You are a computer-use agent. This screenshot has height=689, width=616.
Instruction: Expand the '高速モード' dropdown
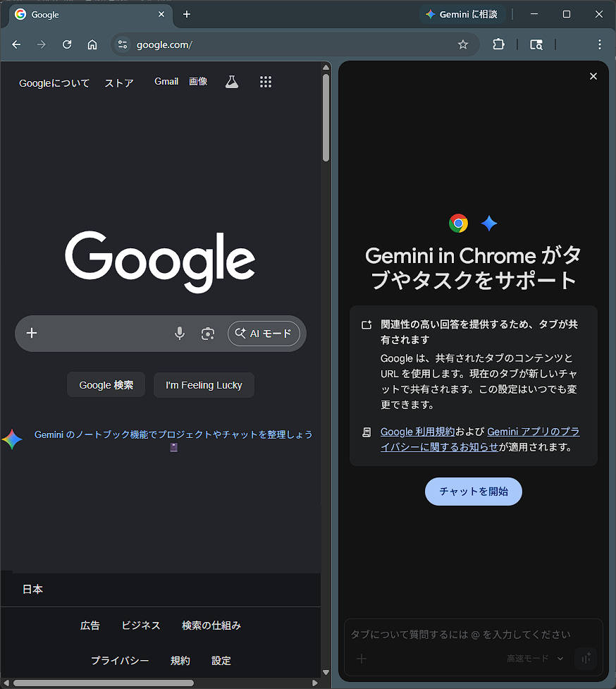pos(535,658)
